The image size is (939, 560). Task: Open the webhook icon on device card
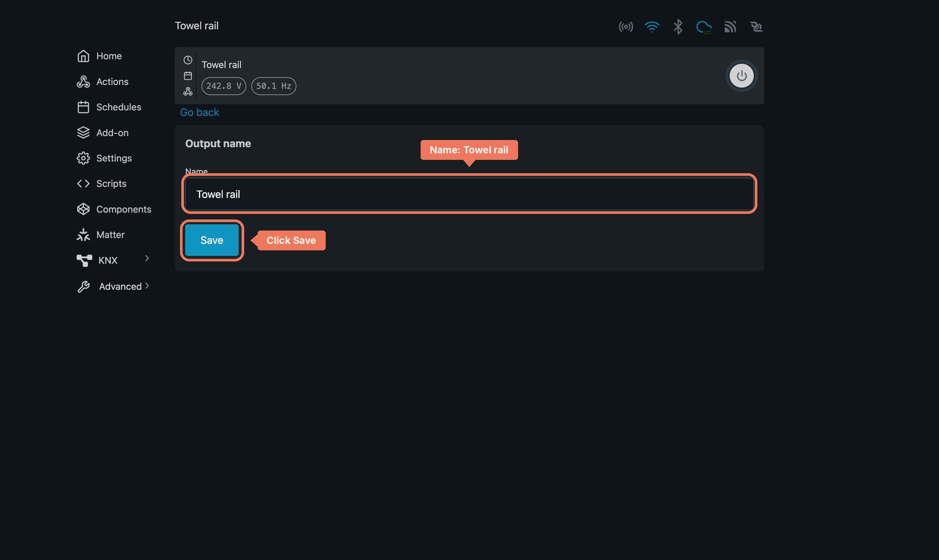click(x=188, y=91)
